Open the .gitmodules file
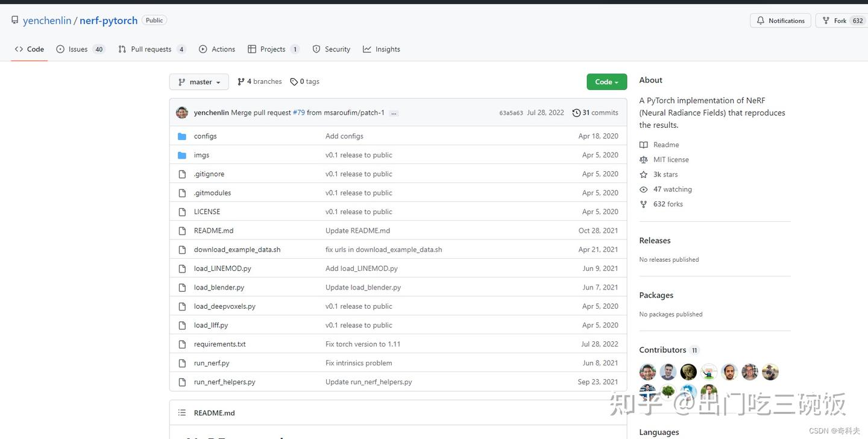Screen dimensions: 868x439 [212, 193]
